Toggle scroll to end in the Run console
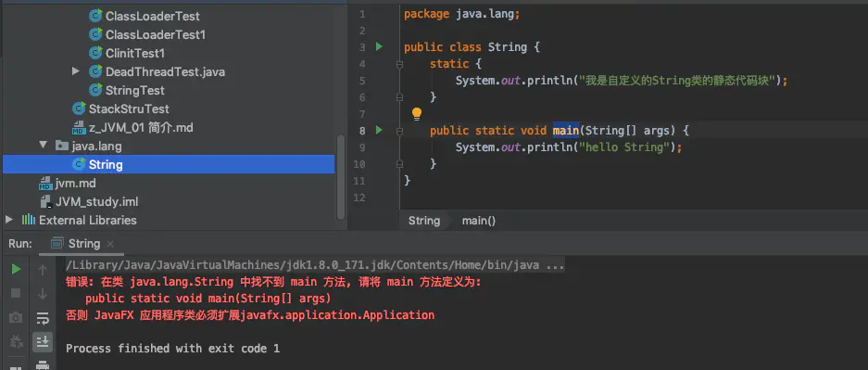Screen dimensions: 868x370 (x=43, y=342)
